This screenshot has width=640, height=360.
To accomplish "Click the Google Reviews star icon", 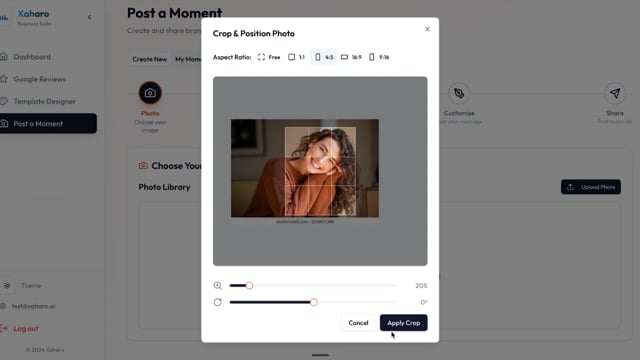I will click(4, 79).
